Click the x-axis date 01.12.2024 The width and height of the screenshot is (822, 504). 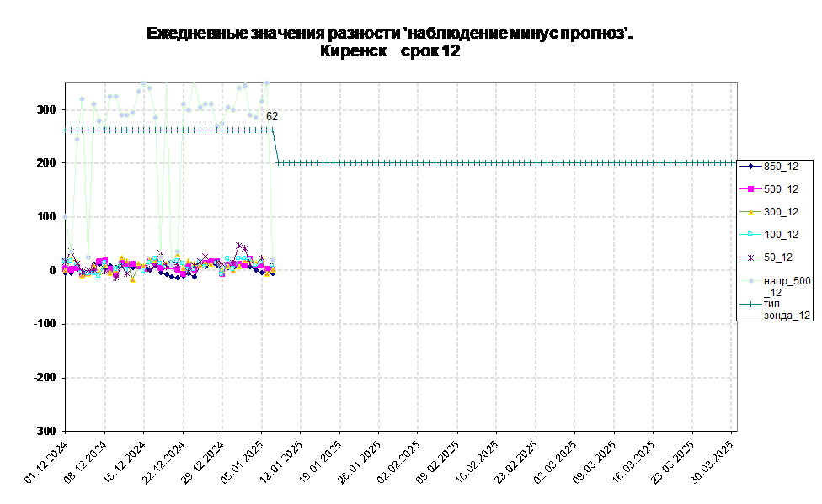46,462
